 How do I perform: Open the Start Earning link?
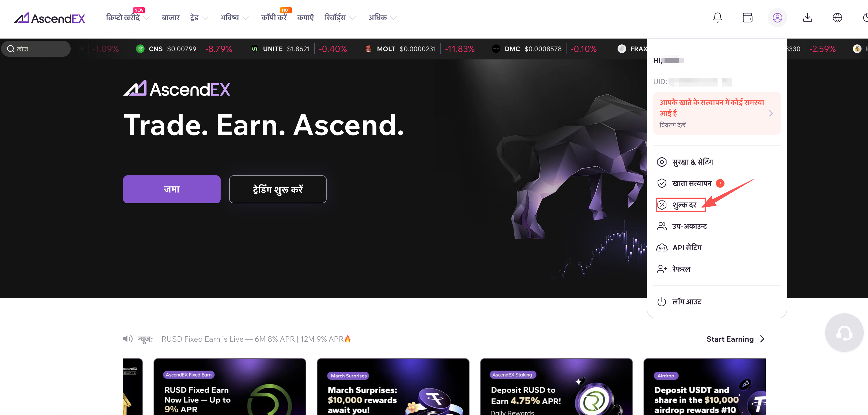coord(735,339)
